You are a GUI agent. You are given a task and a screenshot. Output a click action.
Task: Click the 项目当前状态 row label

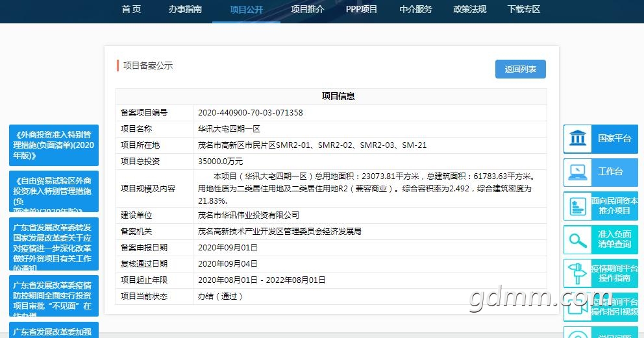[143, 296]
